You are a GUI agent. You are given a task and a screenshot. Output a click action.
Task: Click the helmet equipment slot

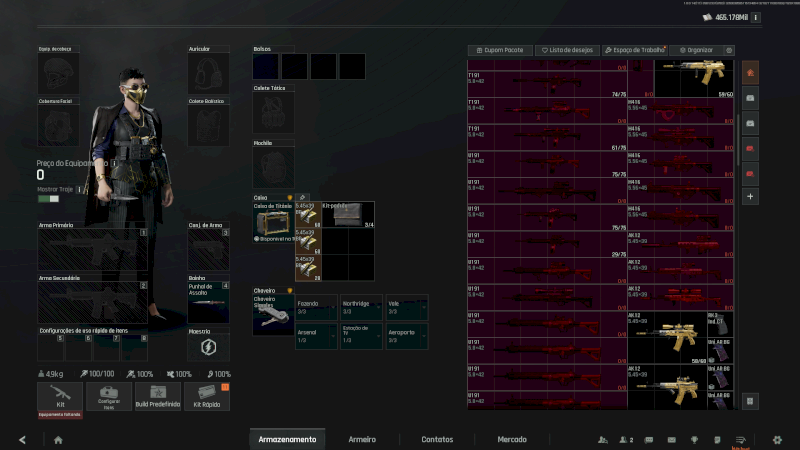[x=58, y=73]
